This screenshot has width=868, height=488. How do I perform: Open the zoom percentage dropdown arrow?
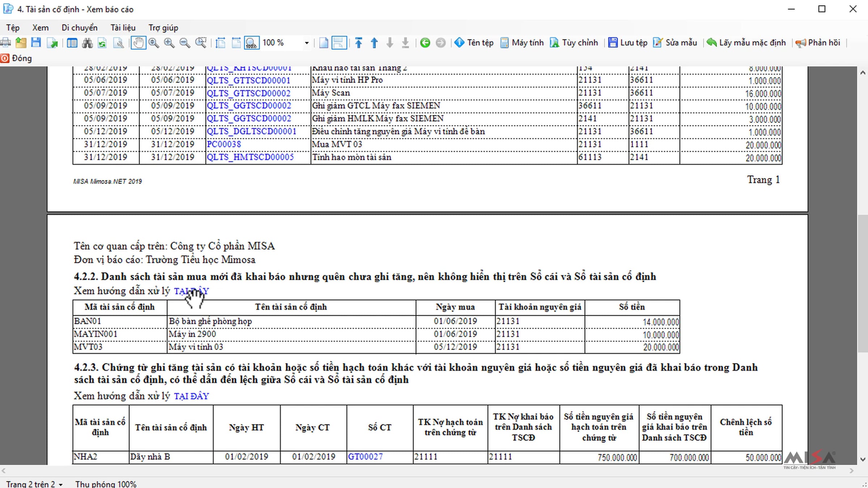[x=307, y=43]
